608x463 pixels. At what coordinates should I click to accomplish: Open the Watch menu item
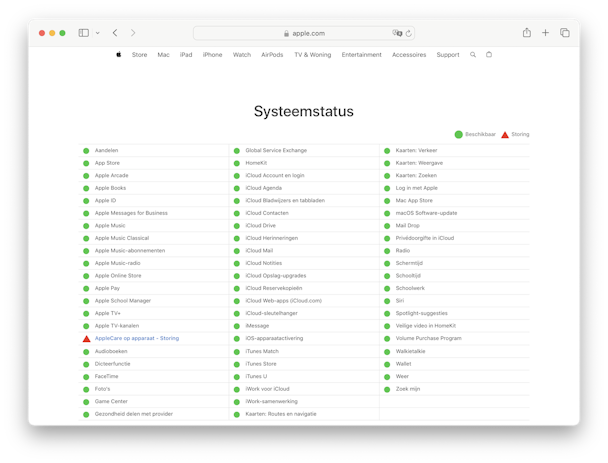[x=242, y=55]
